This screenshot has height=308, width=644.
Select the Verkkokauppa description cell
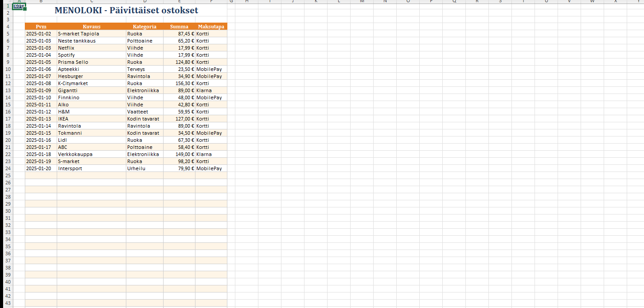click(x=91, y=154)
